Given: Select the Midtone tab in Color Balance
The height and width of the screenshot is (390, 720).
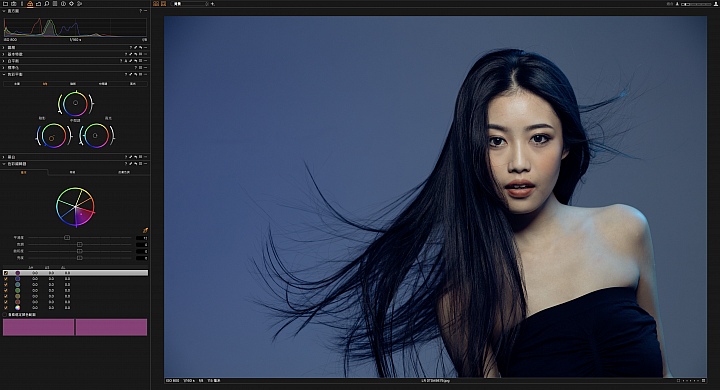Looking at the screenshot, I should tap(103, 84).
